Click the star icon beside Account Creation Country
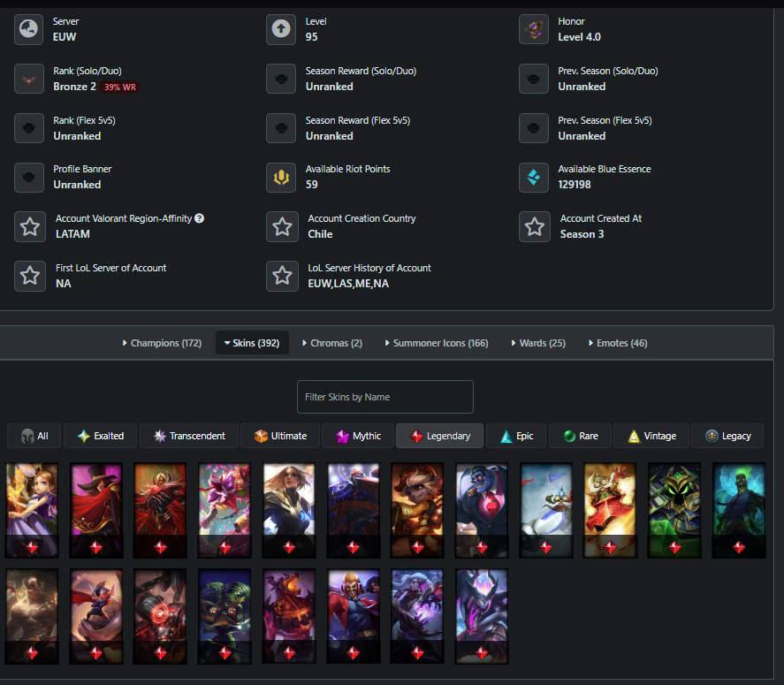The image size is (784, 685). pos(282,226)
